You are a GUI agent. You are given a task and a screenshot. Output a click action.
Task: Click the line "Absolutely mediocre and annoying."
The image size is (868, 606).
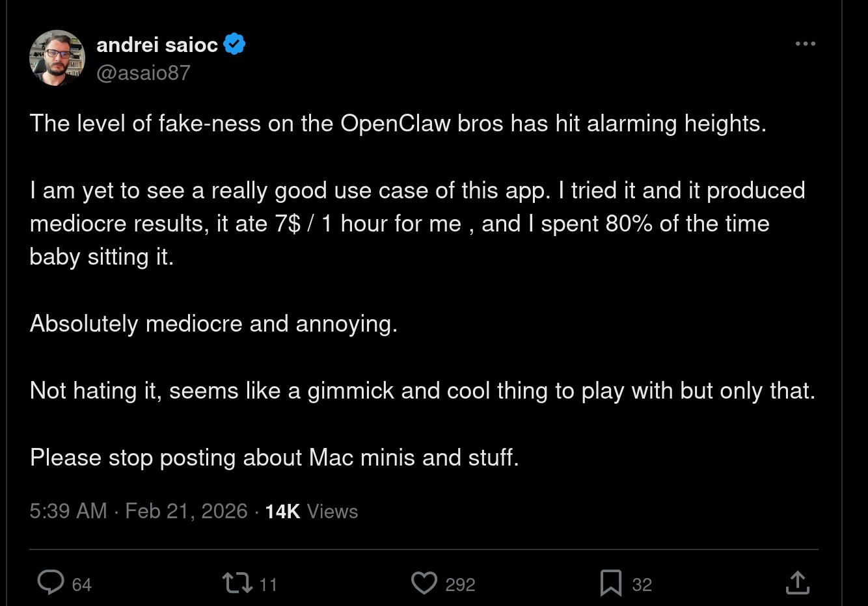pyautogui.click(x=213, y=323)
